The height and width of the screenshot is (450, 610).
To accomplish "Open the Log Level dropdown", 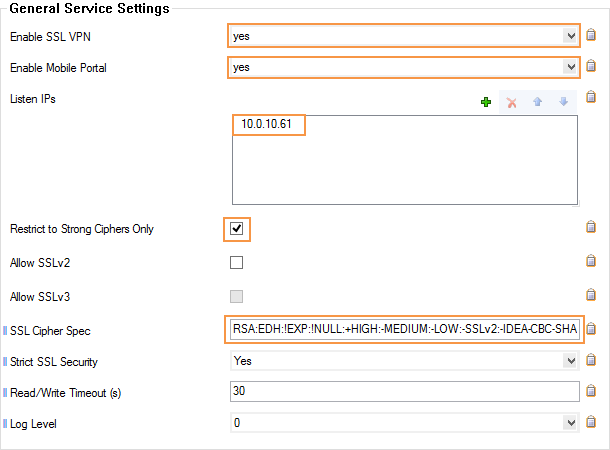I will (405, 423).
